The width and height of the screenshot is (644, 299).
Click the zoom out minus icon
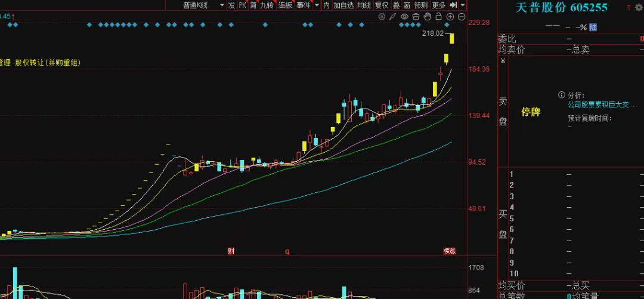461,17
